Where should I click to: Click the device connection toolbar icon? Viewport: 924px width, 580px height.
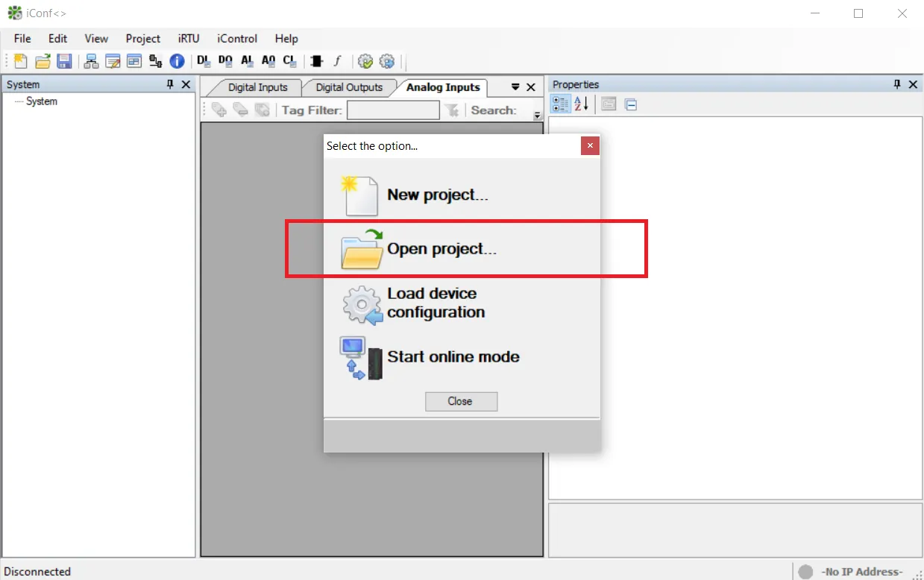click(155, 61)
